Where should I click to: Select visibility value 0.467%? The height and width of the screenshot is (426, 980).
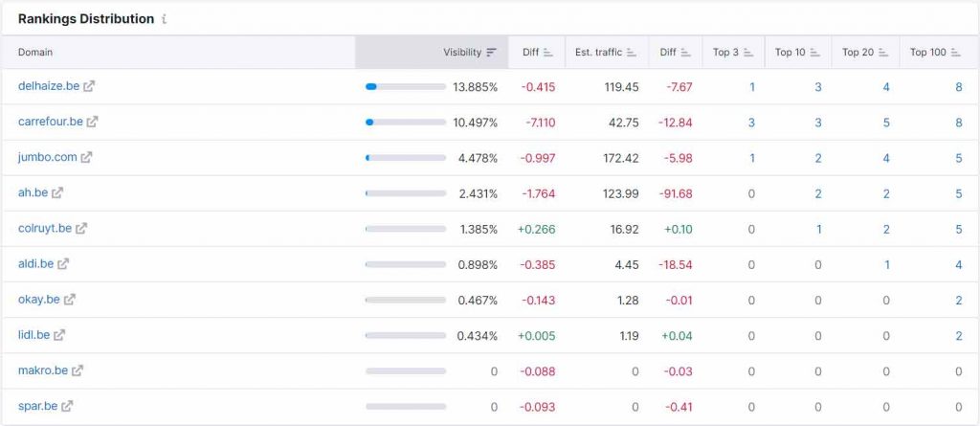pos(478,301)
